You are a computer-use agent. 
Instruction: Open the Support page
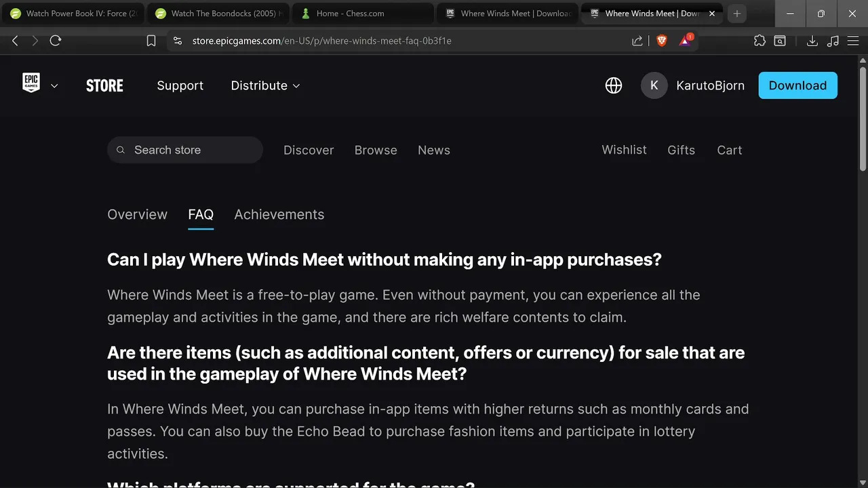pos(180,85)
